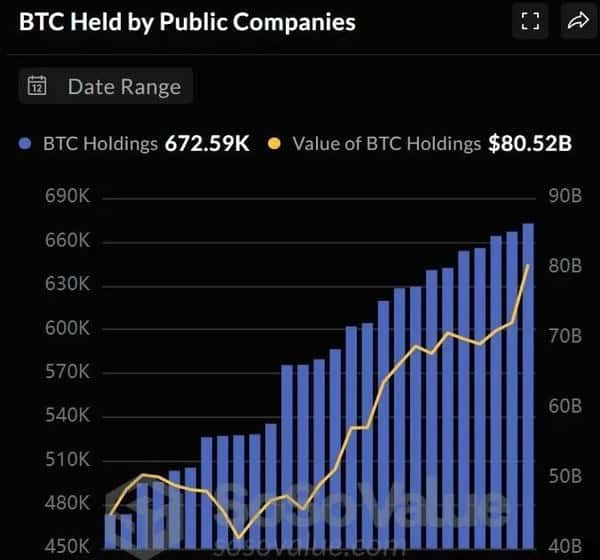
Task: Click the 690K left axis label
Action: [67, 197]
